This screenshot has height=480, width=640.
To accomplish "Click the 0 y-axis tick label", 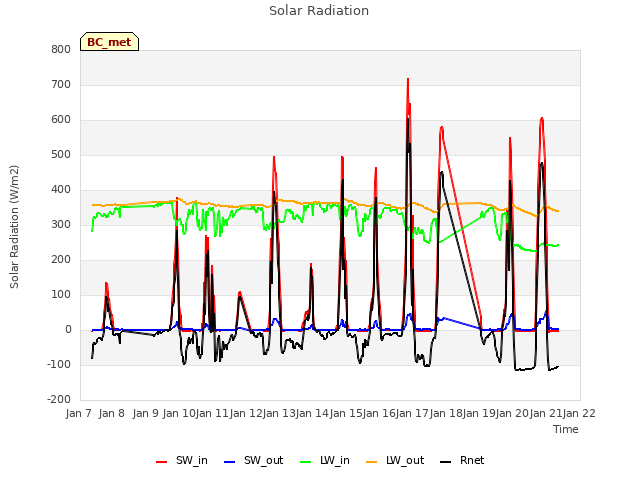I will 68,330.
